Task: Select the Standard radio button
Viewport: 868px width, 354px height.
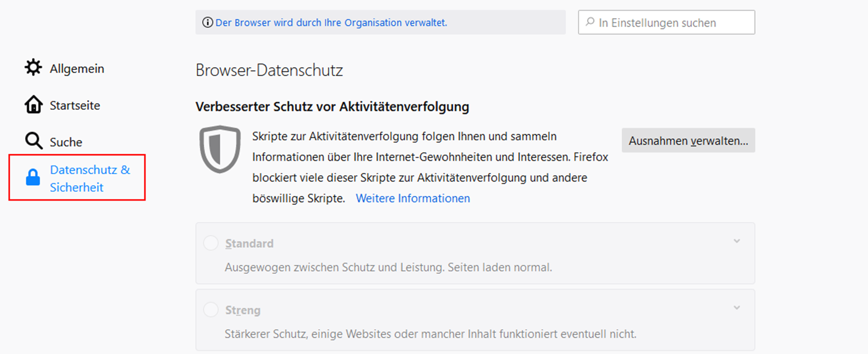Action: tap(211, 243)
